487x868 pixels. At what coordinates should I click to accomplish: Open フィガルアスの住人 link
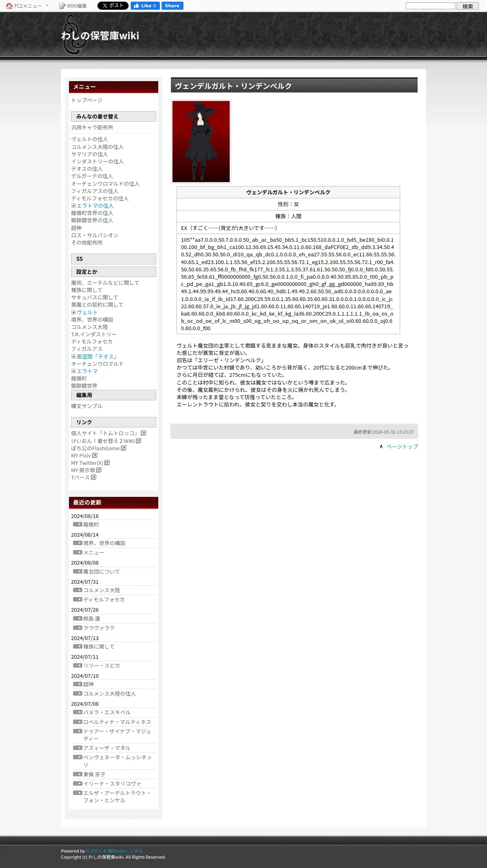point(95,191)
